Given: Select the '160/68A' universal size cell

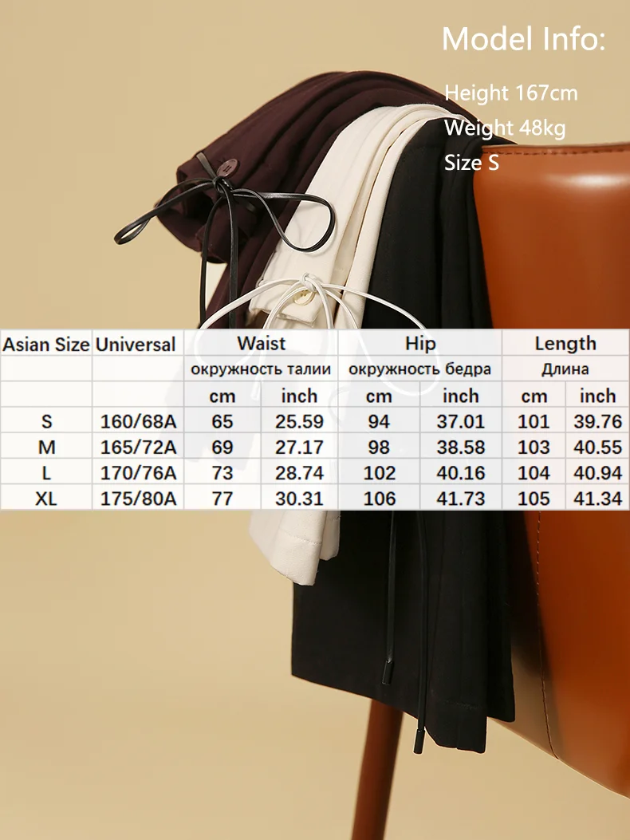Looking at the screenshot, I should (x=138, y=422).
